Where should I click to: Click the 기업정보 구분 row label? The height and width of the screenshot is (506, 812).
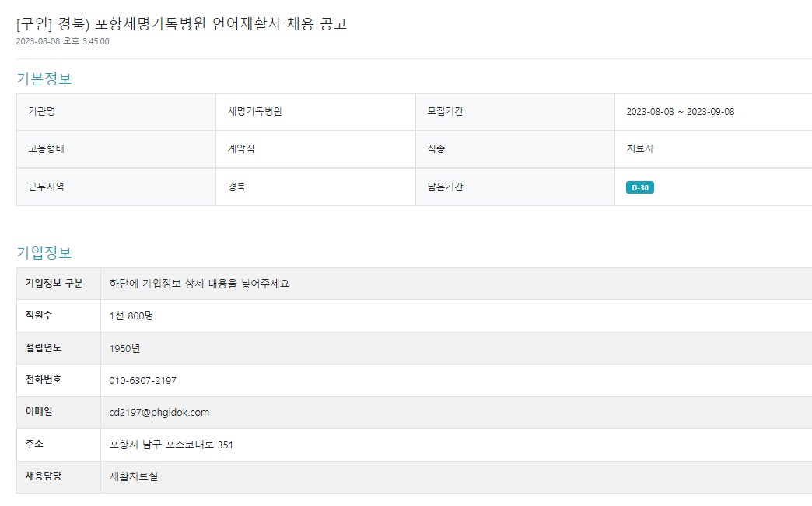point(54,283)
